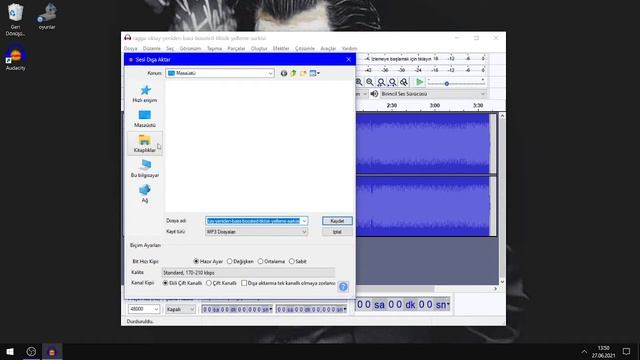Screen dimensions: 640x360
Task: Create a new folder icon
Action: [303, 73]
